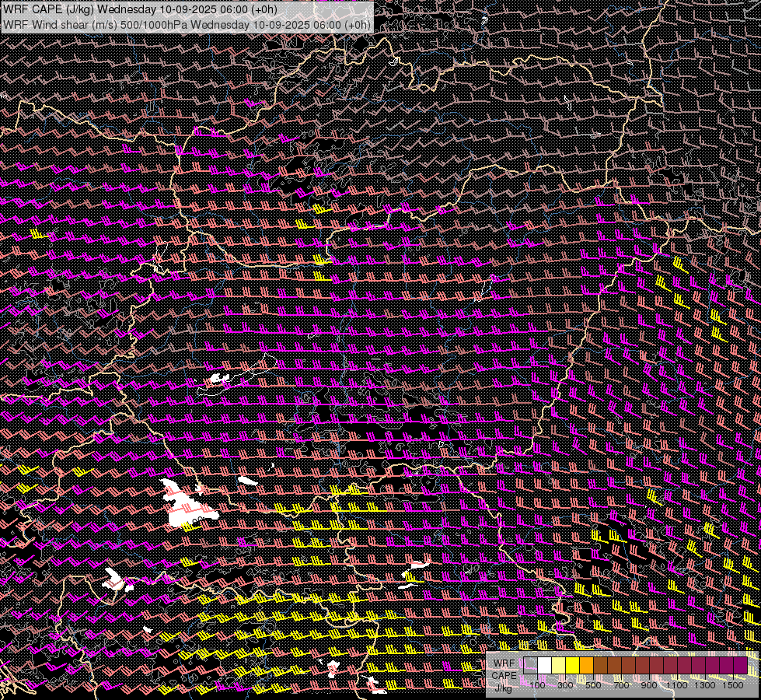Click the '300' legend tick label
The image size is (761, 700).
click(565, 685)
